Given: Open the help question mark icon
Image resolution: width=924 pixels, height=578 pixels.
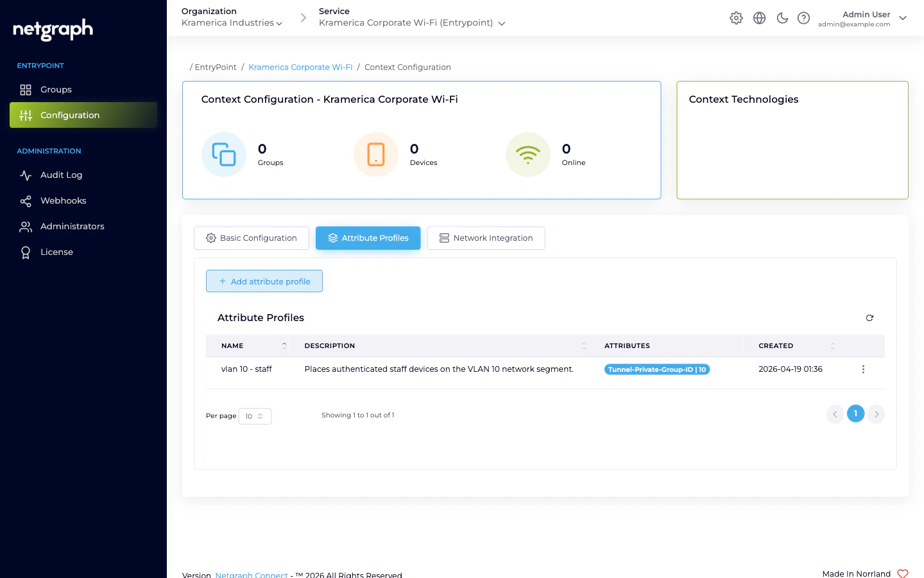Looking at the screenshot, I should point(803,18).
